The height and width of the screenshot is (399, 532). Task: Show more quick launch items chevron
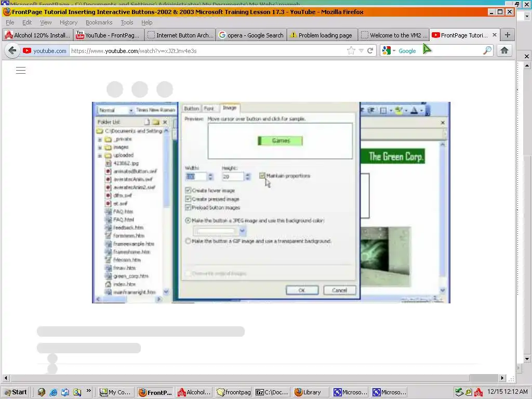[x=88, y=391]
